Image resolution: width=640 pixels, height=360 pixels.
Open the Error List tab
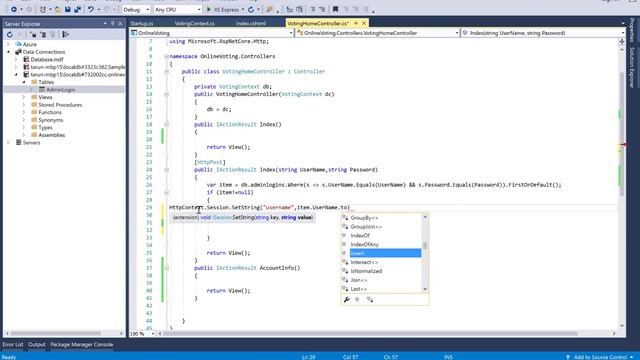13,344
